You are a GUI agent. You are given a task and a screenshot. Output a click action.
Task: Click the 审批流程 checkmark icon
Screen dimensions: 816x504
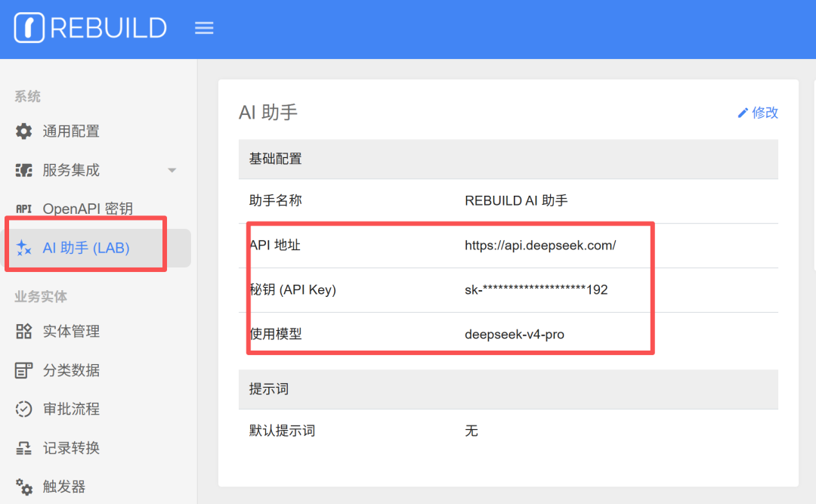pyautogui.click(x=23, y=410)
